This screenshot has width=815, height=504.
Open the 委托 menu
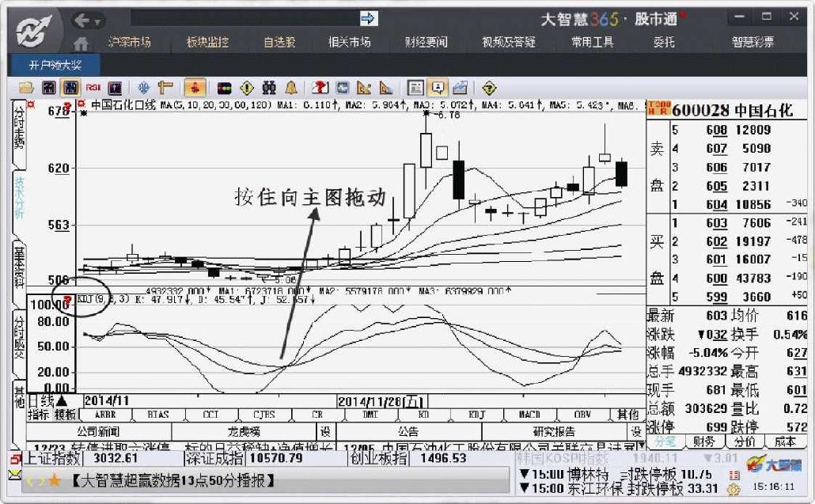click(x=664, y=42)
